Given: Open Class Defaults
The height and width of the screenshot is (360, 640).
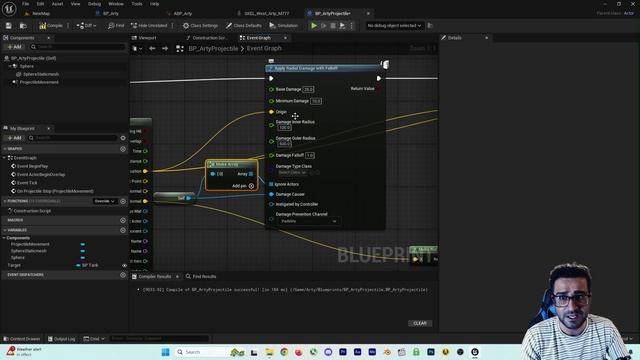Looking at the screenshot, I should point(244,26).
